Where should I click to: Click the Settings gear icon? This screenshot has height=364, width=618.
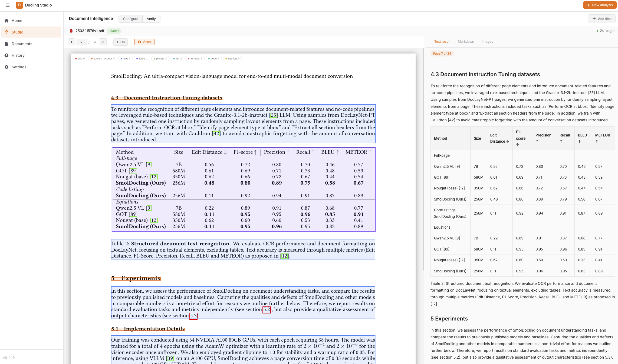tap(6, 67)
